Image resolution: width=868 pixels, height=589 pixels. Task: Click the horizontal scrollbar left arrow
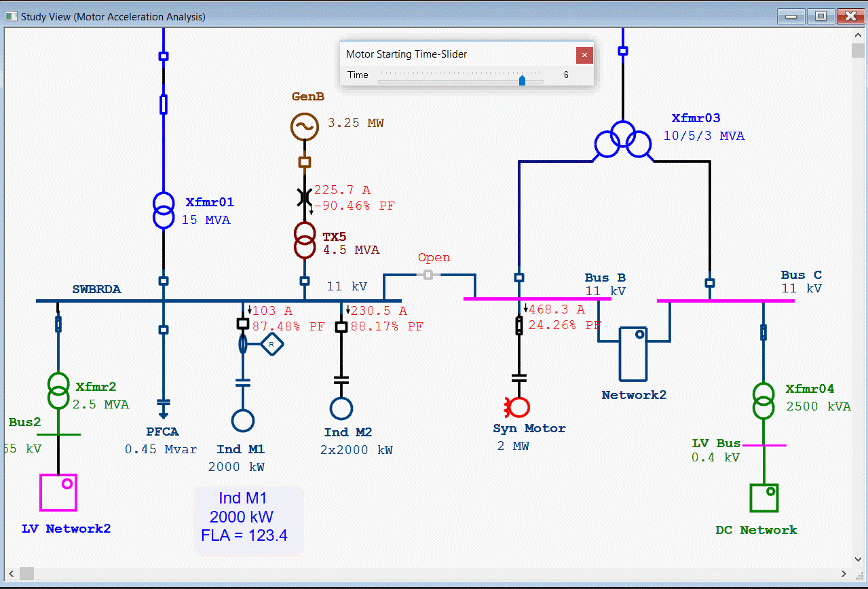[26, 574]
